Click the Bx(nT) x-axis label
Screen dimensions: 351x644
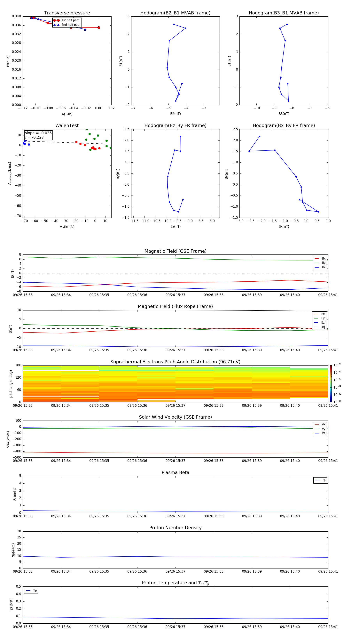[284, 227]
